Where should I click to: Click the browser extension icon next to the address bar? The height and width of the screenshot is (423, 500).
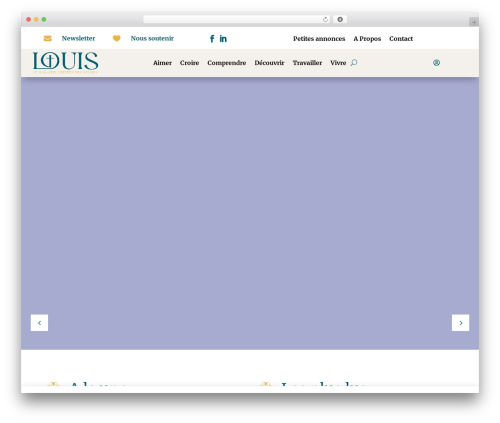pos(340,19)
